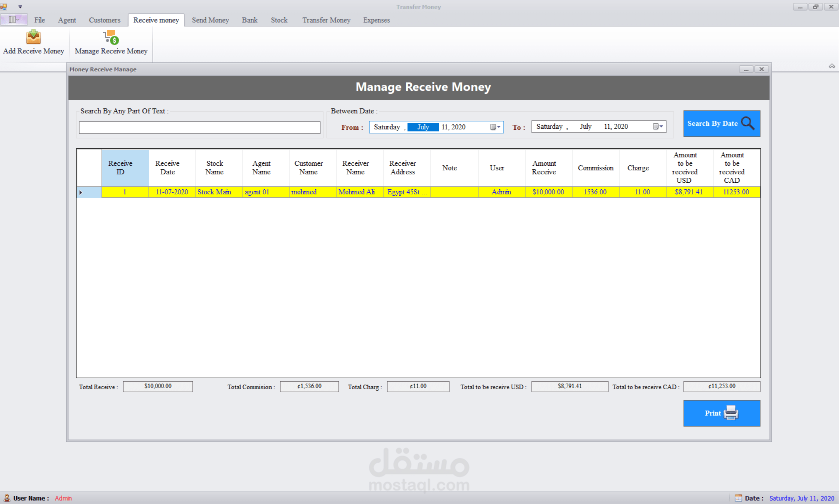
Task: Click the '11-07-2020' date cell
Action: (172, 192)
